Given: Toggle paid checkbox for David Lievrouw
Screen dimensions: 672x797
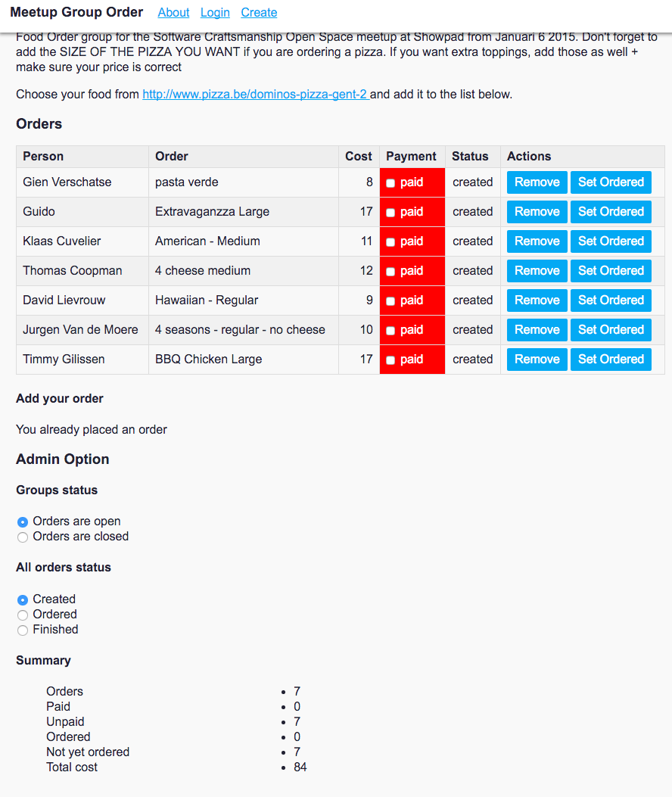Looking at the screenshot, I should 390,301.
